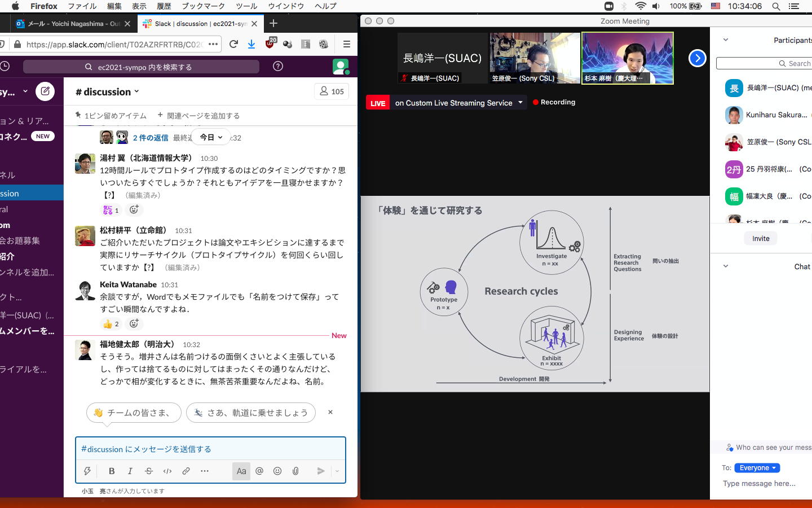Click the uBlock extension icon showing 20
Screen dimensions: 812x508
[271, 43]
